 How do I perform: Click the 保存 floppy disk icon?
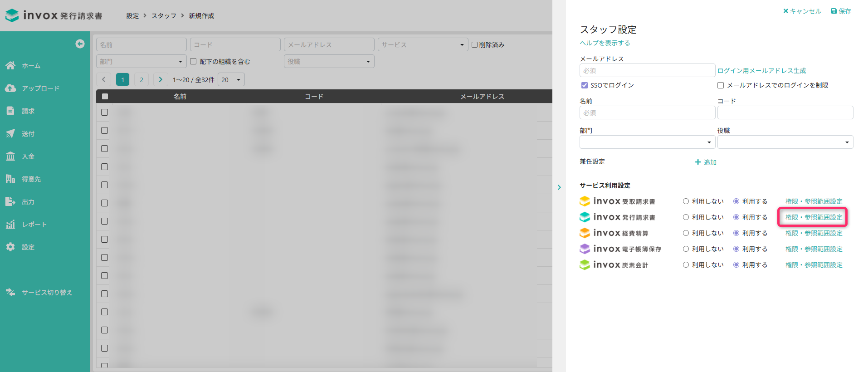point(834,11)
